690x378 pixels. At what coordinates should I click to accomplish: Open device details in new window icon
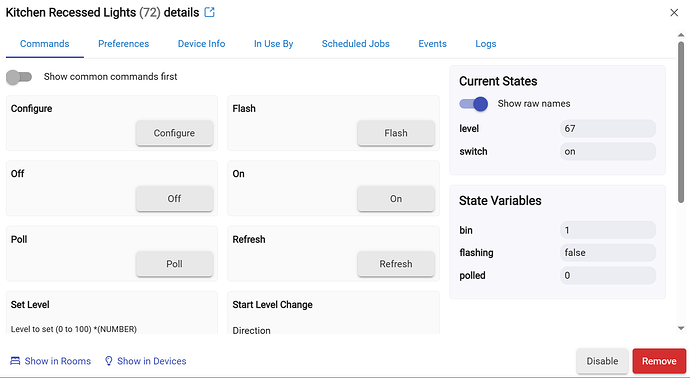pos(209,12)
